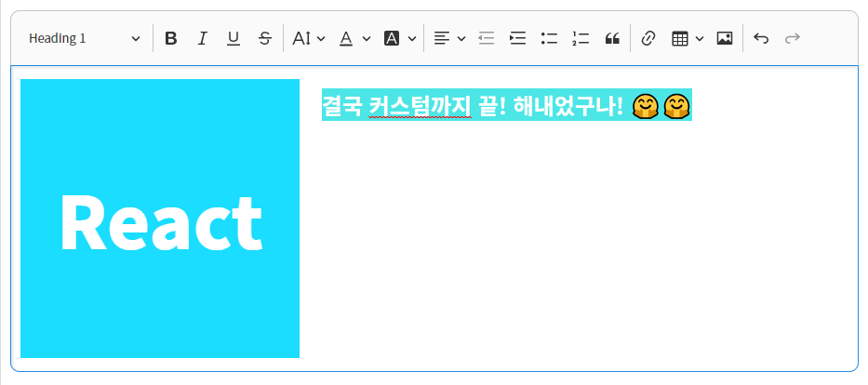Expand the font size dropdown arrow
868x385 pixels.
(321, 38)
